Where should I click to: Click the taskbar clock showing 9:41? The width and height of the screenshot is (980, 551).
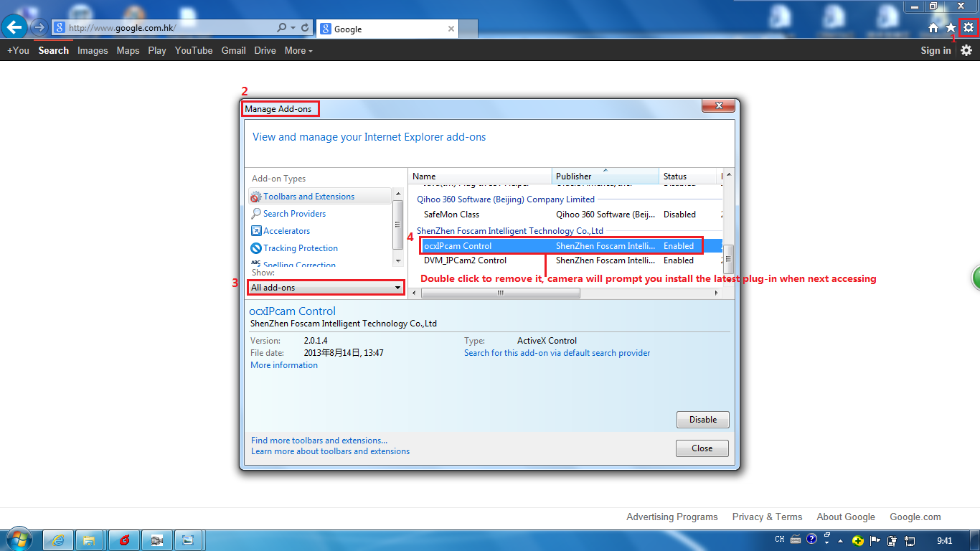click(945, 540)
